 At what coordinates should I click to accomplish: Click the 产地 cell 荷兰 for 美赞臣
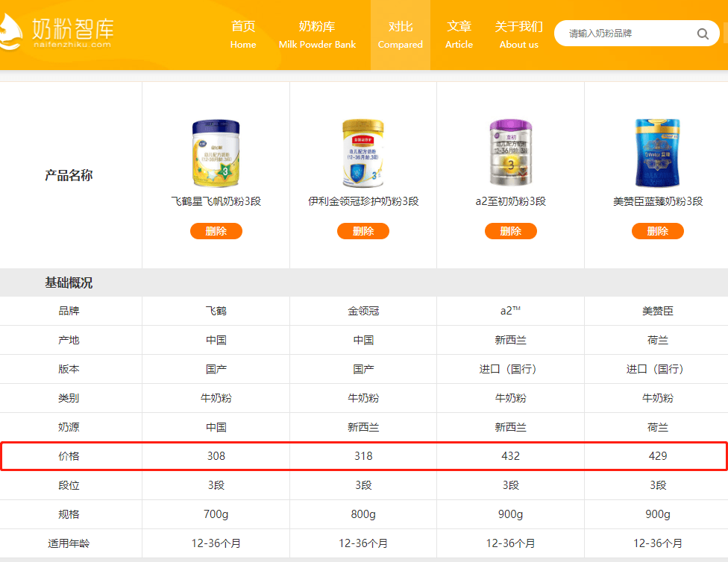pyautogui.click(x=657, y=340)
